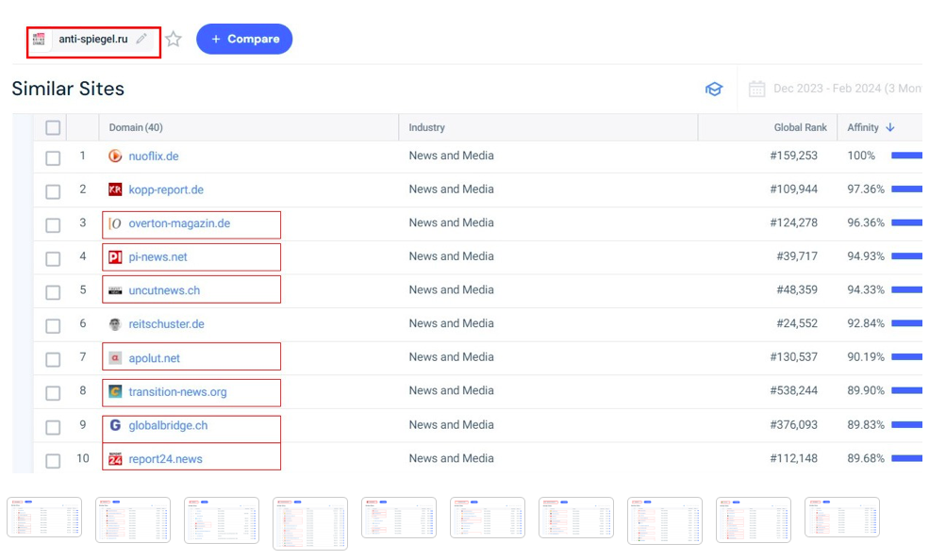Select the pi-news.net row checkbox
Image resolution: width=946 pixels, height=560 pixels.
click(53, 258)
